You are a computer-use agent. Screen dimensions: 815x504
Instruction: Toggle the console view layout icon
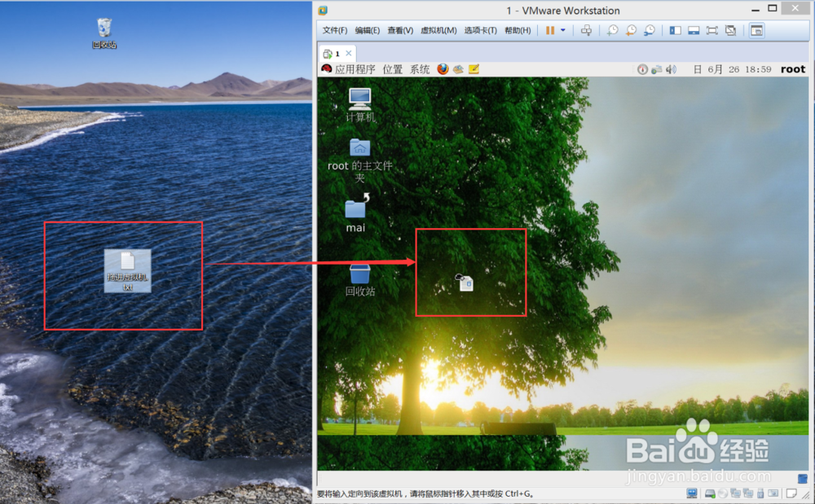pos(694,30)
